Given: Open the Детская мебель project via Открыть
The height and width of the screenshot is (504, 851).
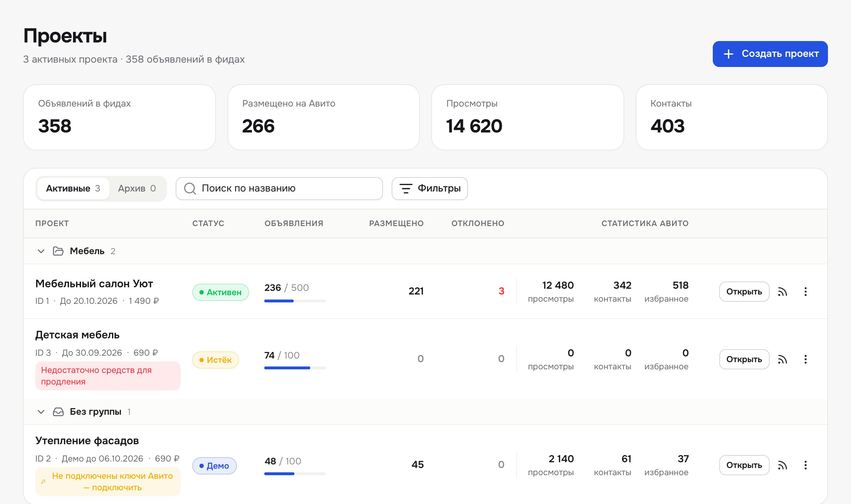Looking at the screenshot, I should [x=744, y=359].
